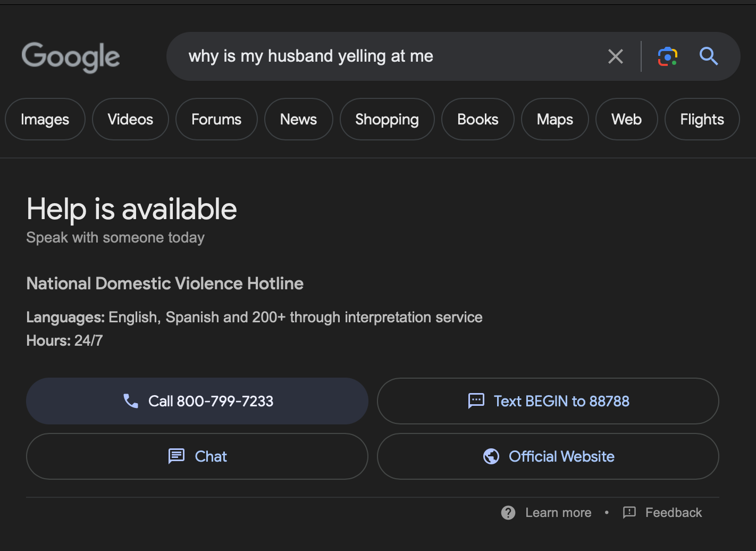Image resolution: width=756 pixels, height=551 pixels.
Task: Clear the search query with the X icon
Action: [615, 56]
